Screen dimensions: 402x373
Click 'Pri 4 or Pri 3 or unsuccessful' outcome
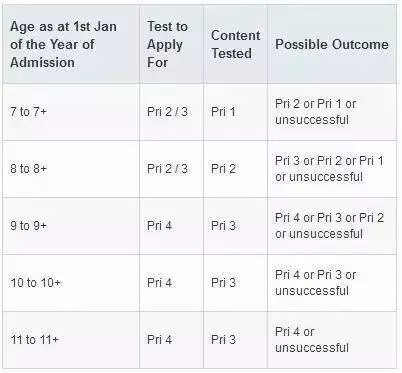pyautogui.click(x=315, y=283)
